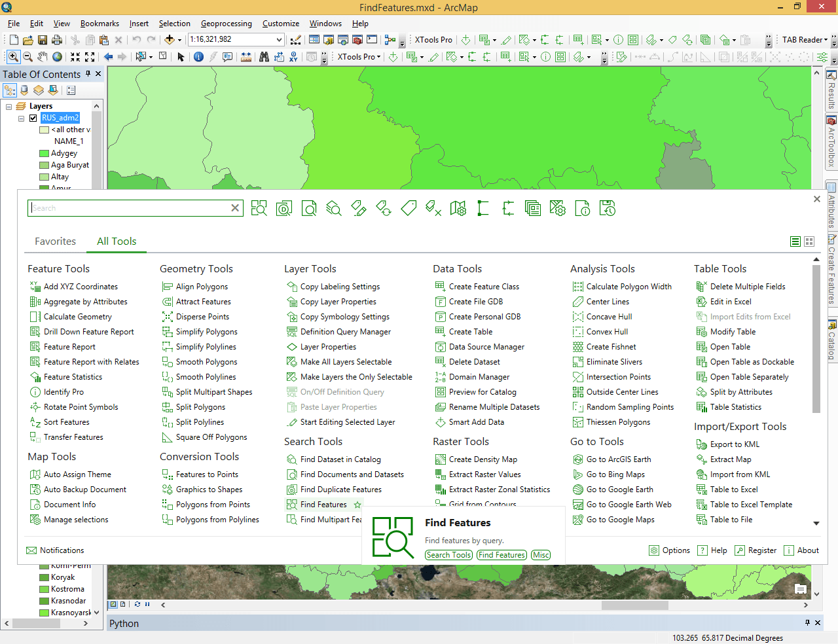Open the map scale dropdown

[x=280, y=40]
